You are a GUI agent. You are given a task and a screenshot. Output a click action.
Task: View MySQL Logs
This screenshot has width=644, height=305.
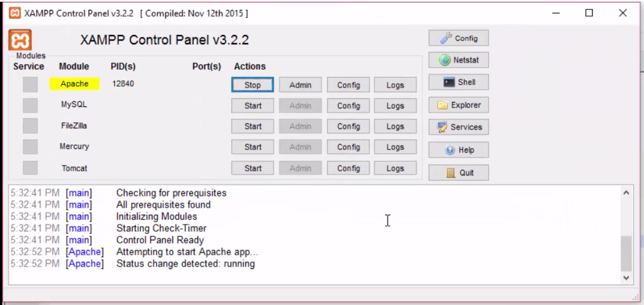[395, 105]
